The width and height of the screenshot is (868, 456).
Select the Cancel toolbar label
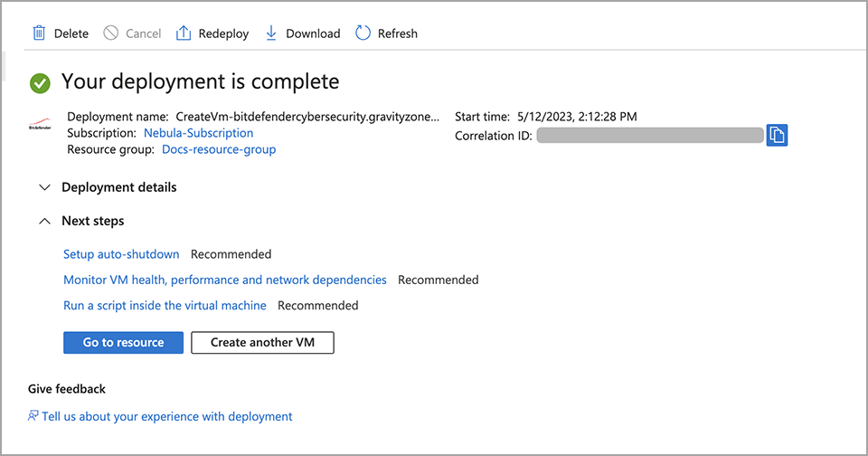[144, 33]
